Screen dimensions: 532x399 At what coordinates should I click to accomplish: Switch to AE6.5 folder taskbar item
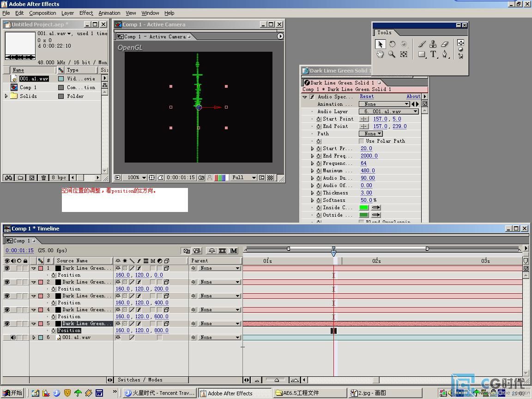click(x=310, y=393)
